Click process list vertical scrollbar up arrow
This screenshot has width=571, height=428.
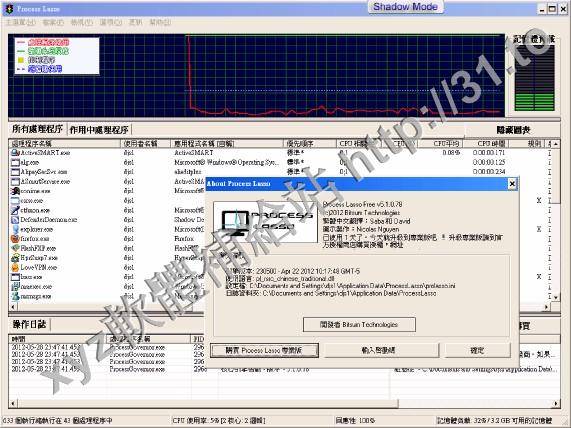pos(556,144)
